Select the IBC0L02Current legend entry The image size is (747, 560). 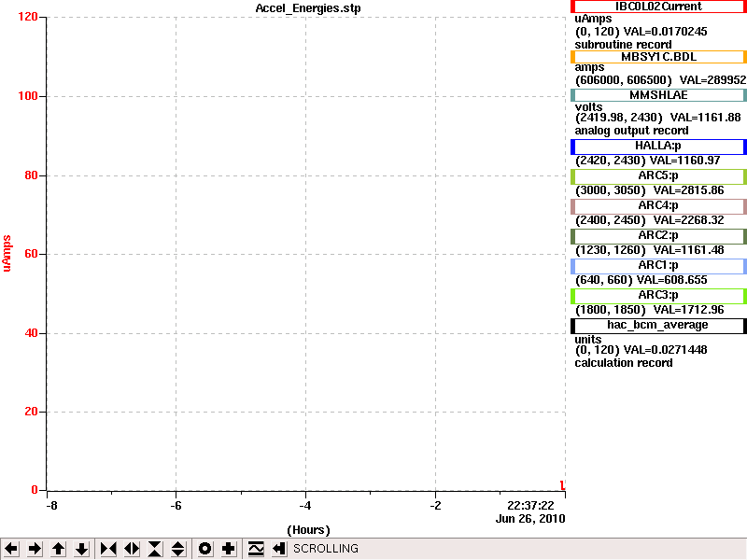[x=658, y=7]
